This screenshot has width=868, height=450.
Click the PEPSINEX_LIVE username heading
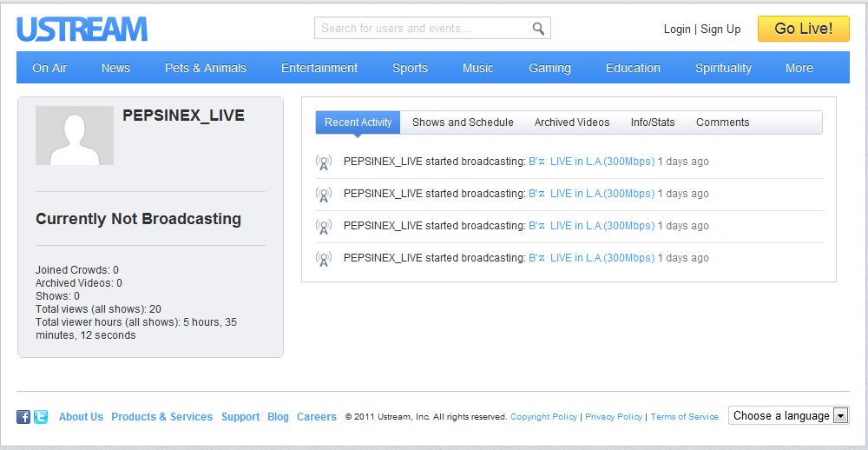[183, 116]
